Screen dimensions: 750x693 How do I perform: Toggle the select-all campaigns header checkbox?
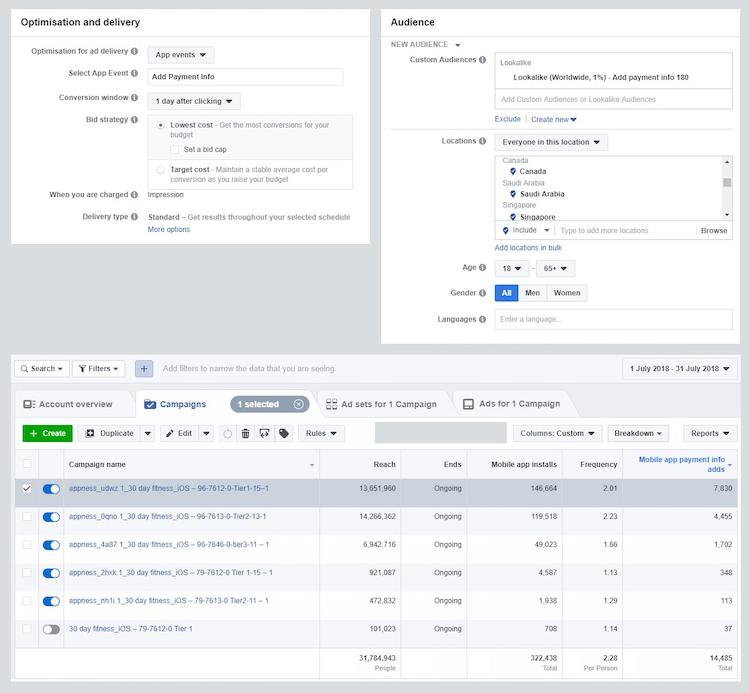pyautogui.click(x=27, y=463)
